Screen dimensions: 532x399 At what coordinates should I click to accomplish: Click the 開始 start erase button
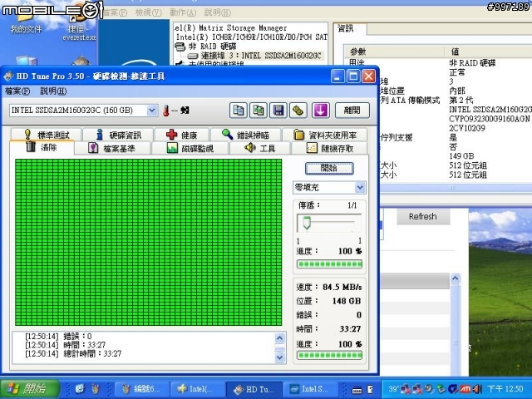pos(329,168)
